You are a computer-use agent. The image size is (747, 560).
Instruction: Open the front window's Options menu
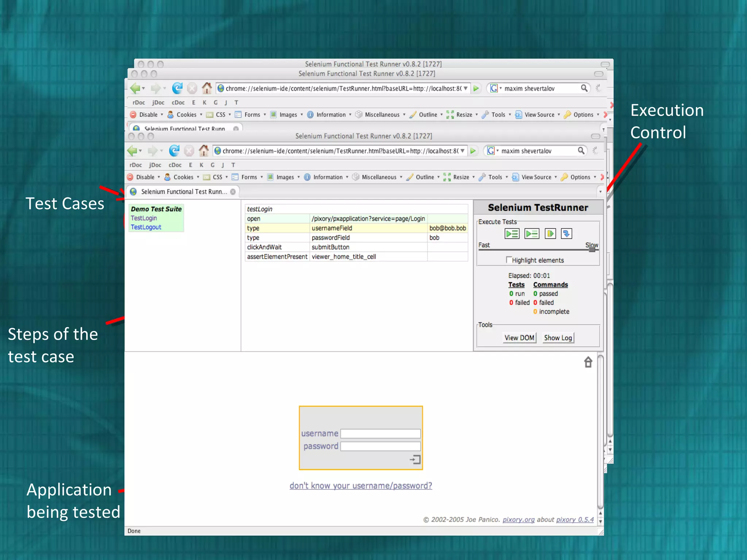click(578, 177)
